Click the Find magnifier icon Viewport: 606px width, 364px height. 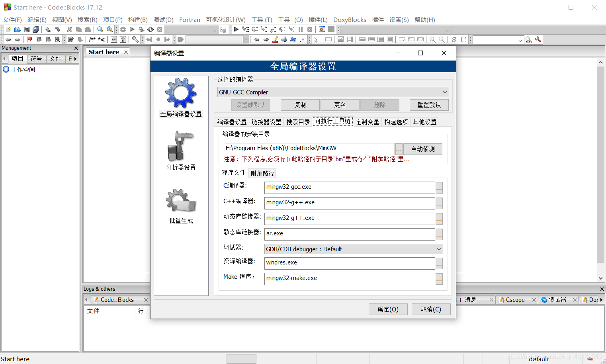100,29
